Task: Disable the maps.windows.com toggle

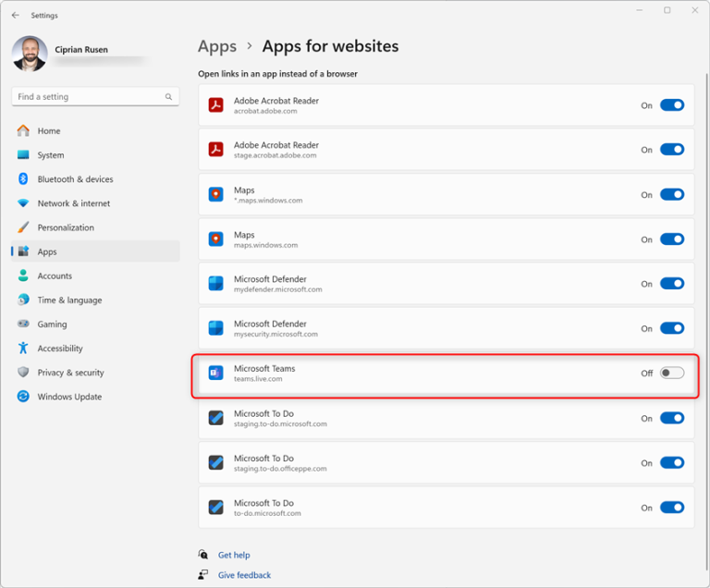Action: [x=672, y=239]
